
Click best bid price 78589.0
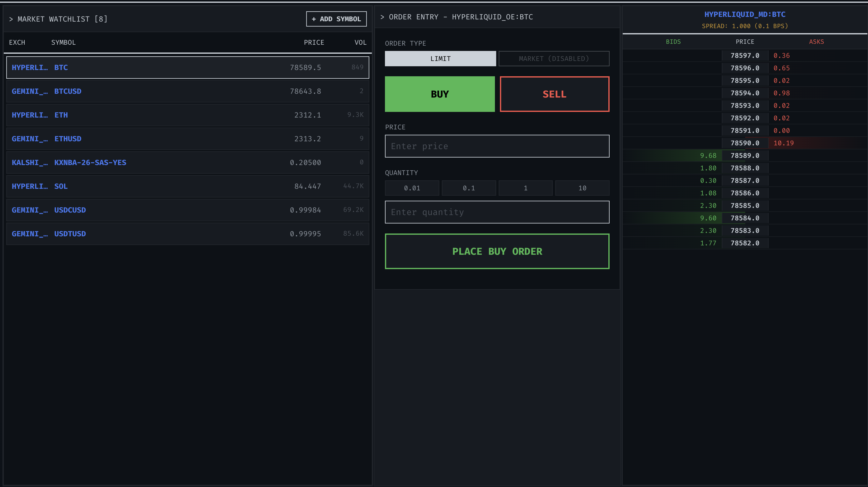(745, 155)
